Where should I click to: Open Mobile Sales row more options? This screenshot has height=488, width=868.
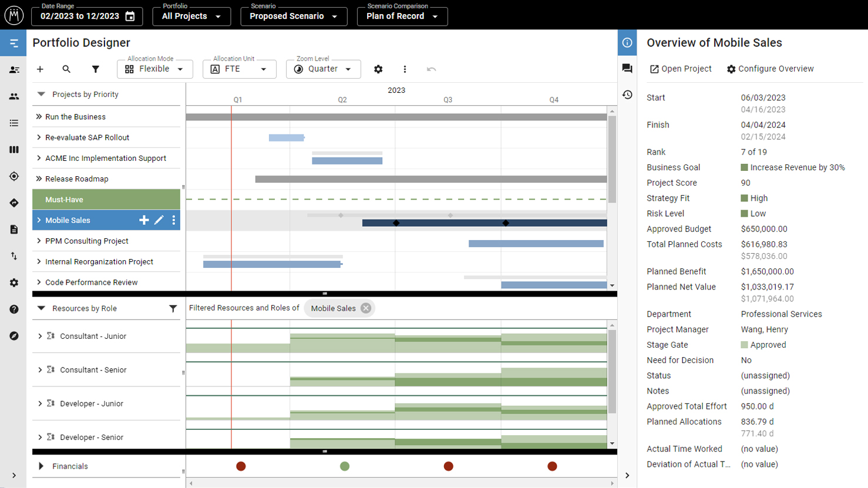tap(174, 220)
